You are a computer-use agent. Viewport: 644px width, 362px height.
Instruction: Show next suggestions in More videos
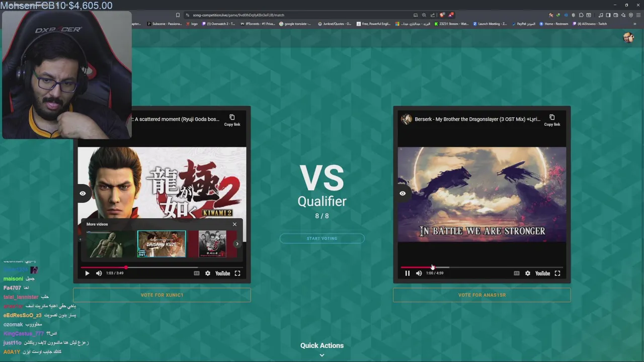237,244
